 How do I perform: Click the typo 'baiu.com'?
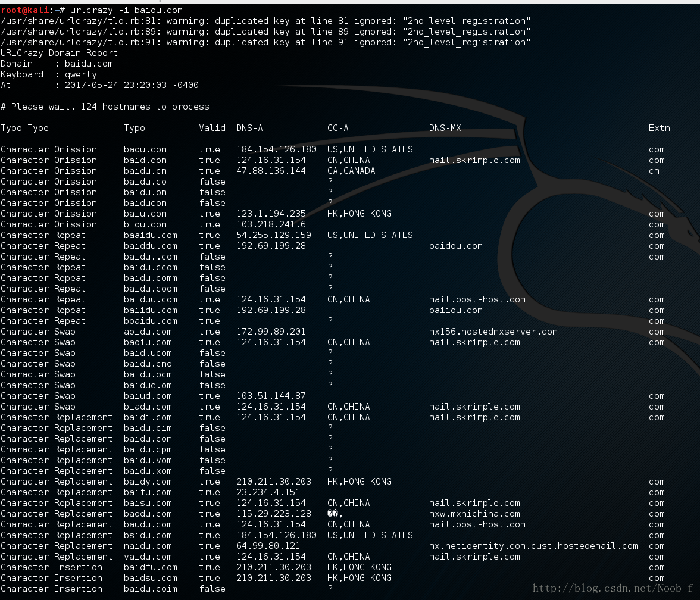coord(145,213)
